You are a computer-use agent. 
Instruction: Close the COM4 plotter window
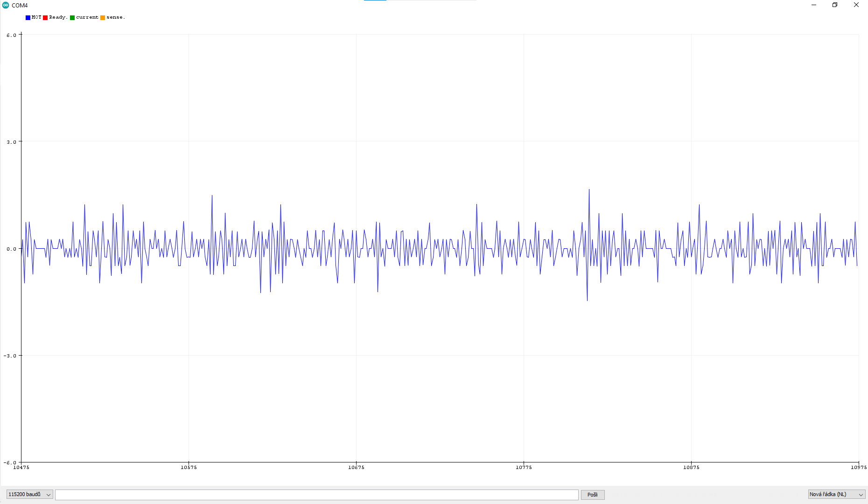(856, 5)
